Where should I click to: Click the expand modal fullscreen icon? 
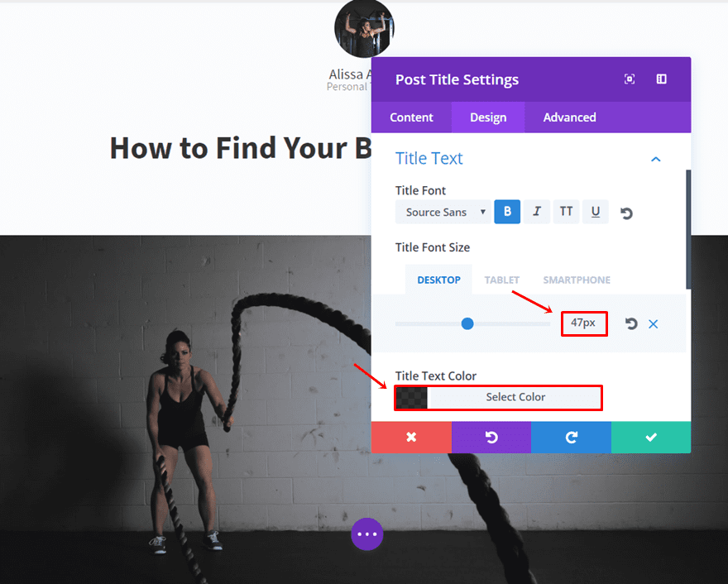coord(629,79)
